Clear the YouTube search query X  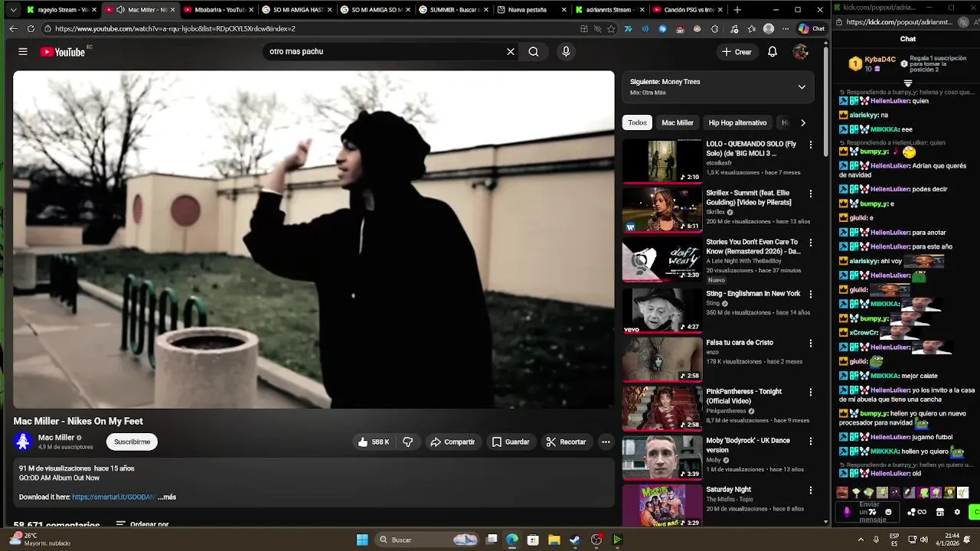click(511, 51)
